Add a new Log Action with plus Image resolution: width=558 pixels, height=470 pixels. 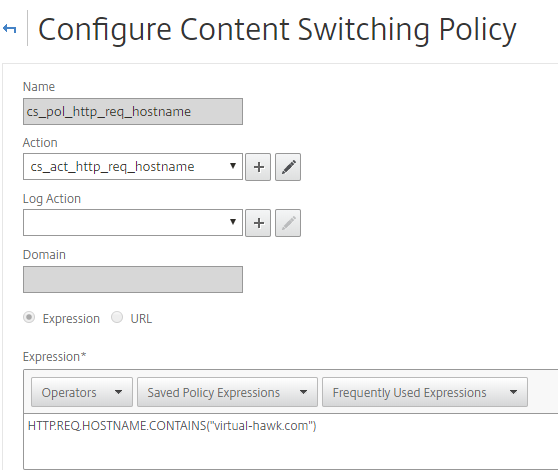click(x=258, y=223)
